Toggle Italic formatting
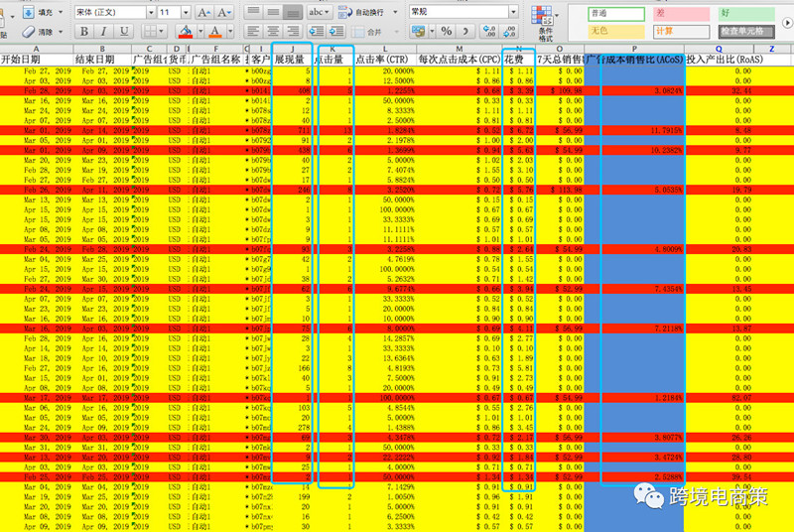 point(103,32)
